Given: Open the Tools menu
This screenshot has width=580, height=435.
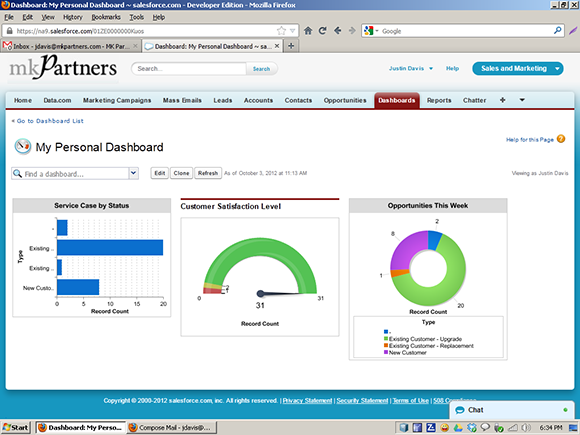Looking at the screenshot, I should pos(136,17).
